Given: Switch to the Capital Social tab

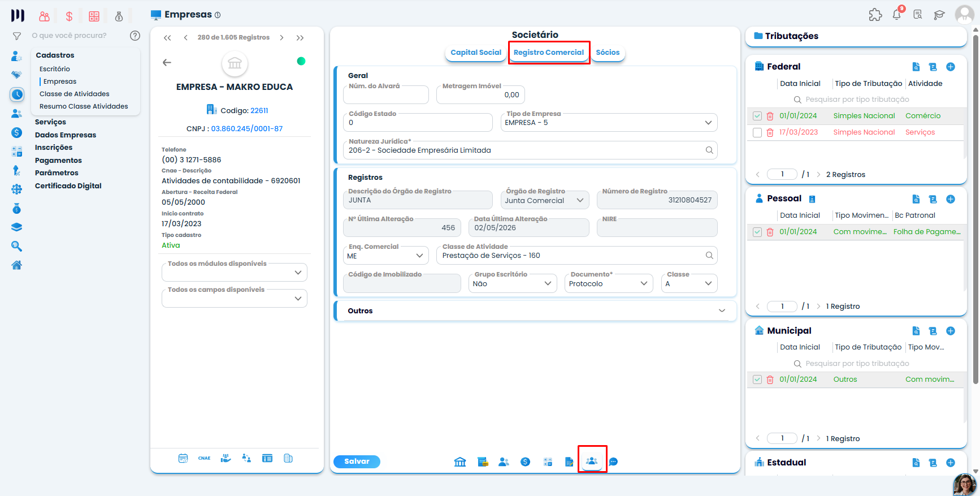Looking at the screenshot, I should [x=476, y=53].
